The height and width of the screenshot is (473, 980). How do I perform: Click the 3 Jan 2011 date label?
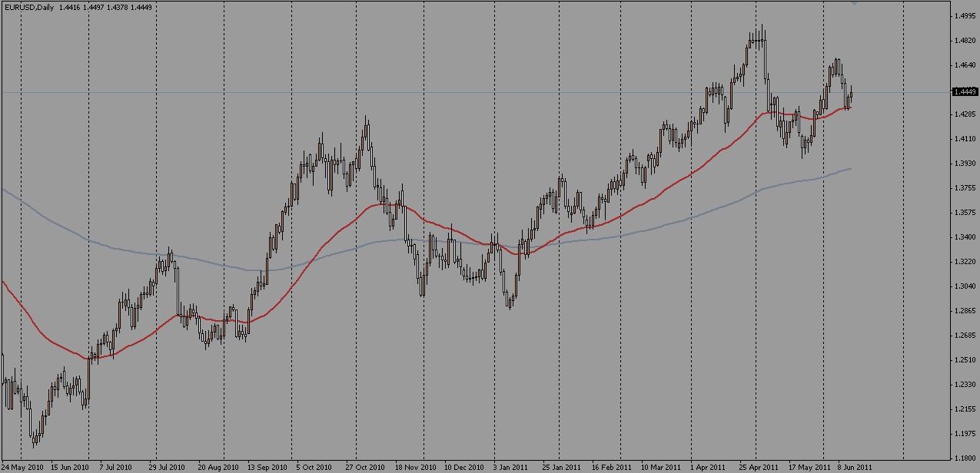pyautogui.click(x=509, y=467)
